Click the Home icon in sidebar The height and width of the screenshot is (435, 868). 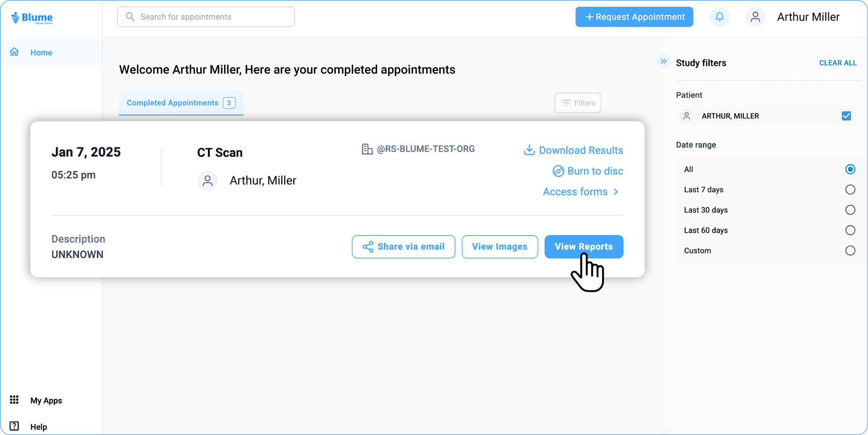point(14,52)
